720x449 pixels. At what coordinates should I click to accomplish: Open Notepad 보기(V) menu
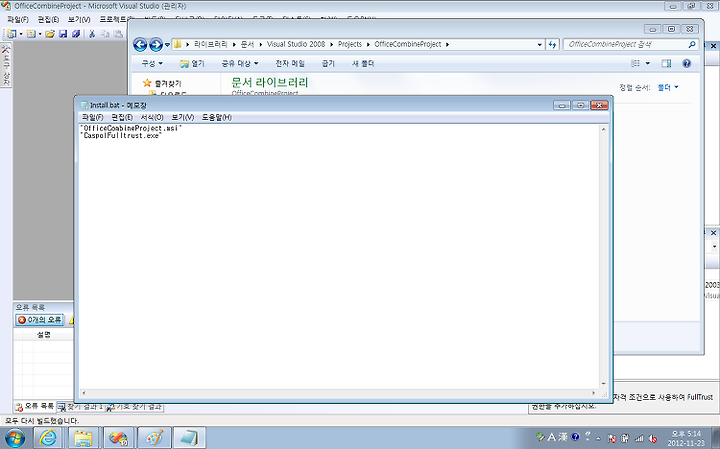click(x=183, y=118)
